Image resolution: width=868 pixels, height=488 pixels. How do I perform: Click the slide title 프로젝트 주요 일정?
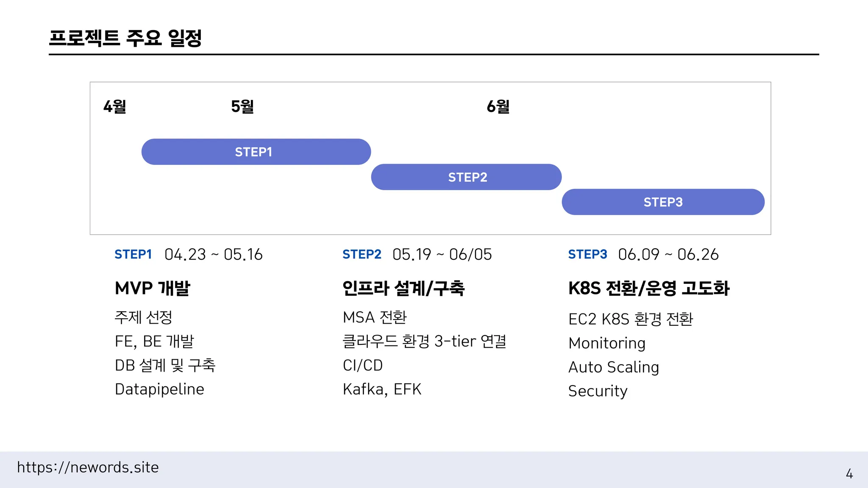[125, 38]
